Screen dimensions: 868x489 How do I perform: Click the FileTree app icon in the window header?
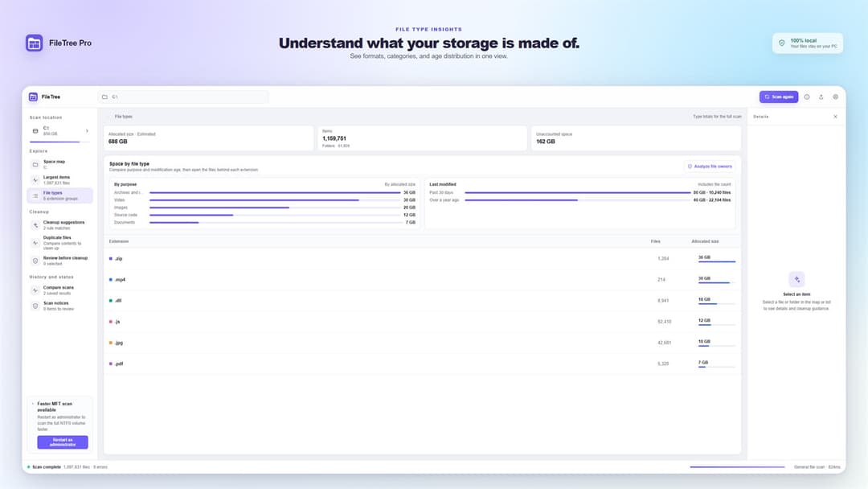click(33, 97)
